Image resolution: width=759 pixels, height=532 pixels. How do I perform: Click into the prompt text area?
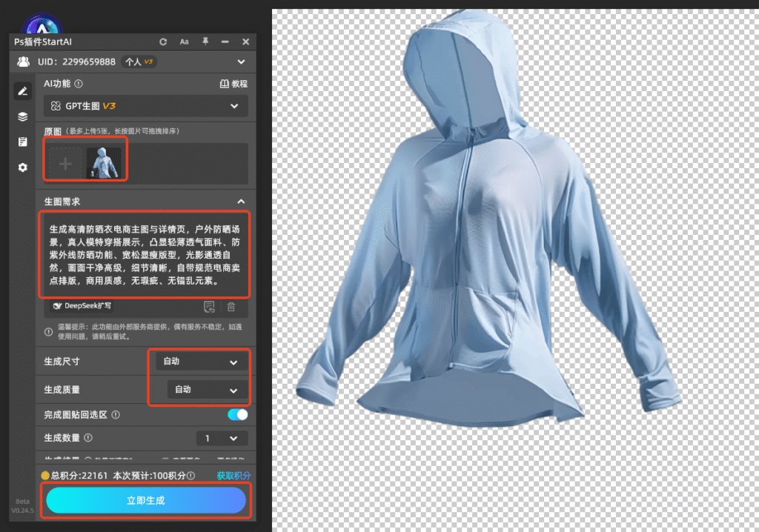tap(145, 255)
